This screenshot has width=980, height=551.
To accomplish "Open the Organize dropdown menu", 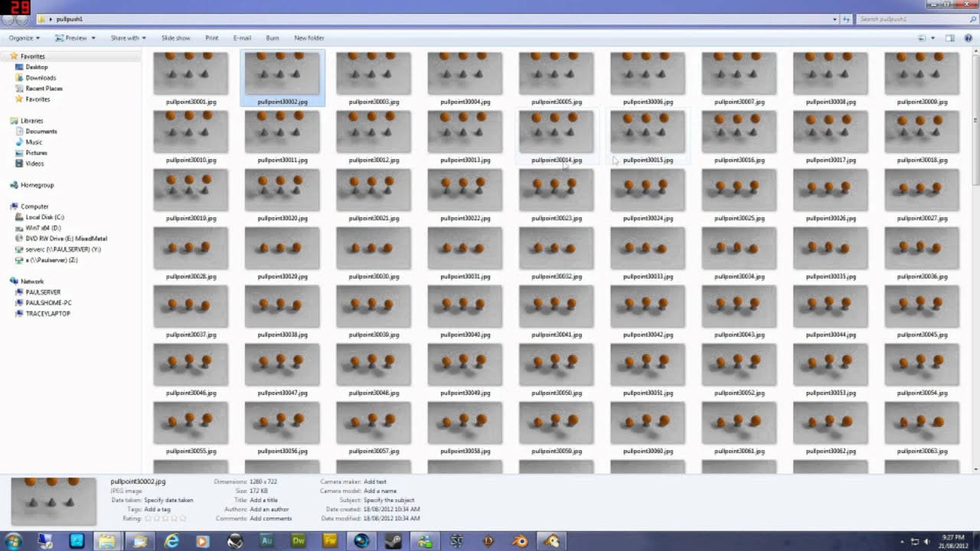I will coord(24,37).
